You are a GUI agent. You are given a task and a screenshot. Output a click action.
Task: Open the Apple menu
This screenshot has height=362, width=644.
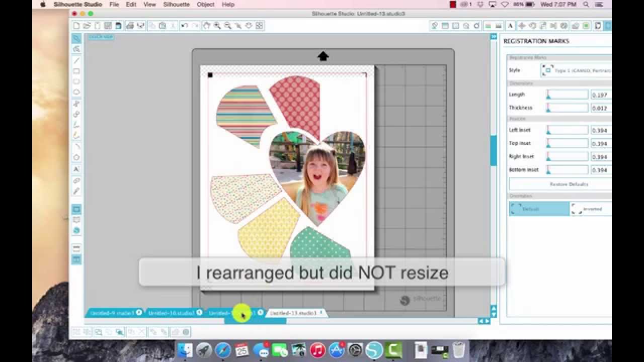(x=43, y=5)
